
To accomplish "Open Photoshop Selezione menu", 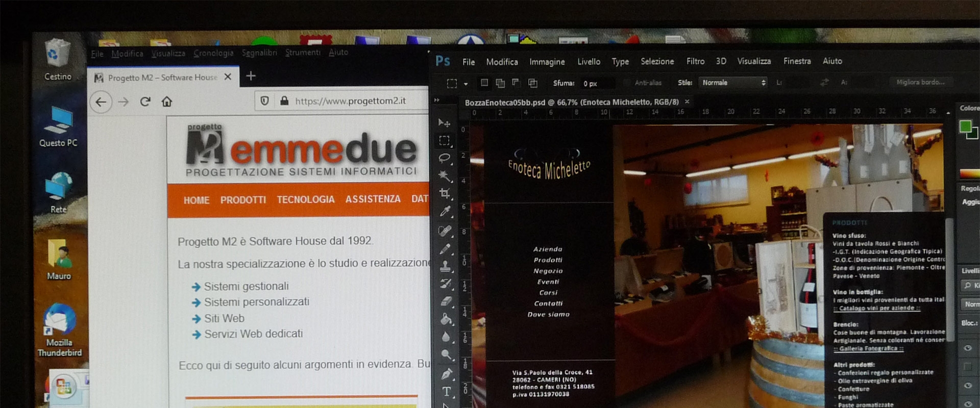I will 657,61.
